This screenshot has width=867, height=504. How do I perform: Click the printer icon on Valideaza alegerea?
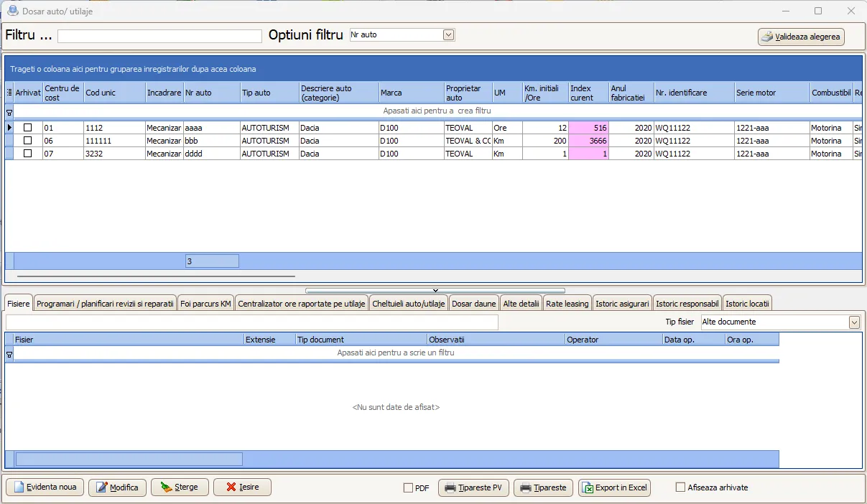[767, 37]
